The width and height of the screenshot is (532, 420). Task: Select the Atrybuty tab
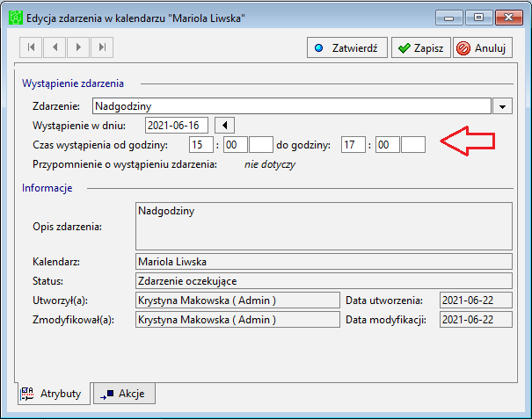[x=54, y=394]
